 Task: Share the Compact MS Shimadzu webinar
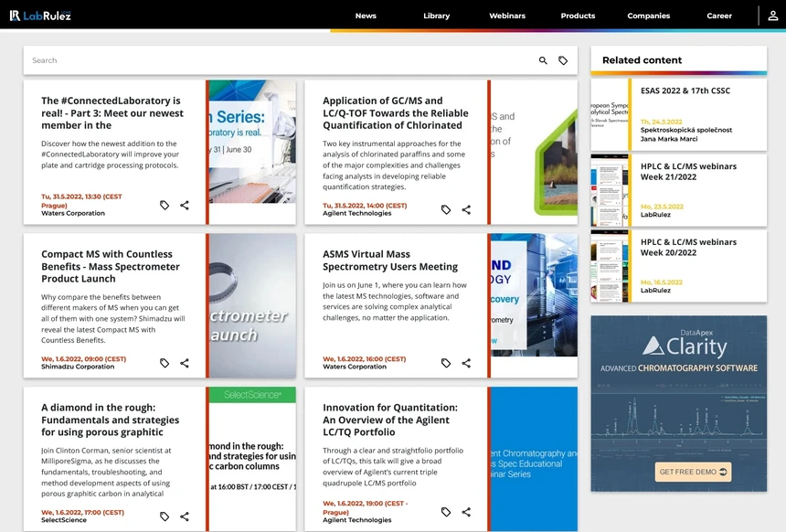[x=185, y=363]
